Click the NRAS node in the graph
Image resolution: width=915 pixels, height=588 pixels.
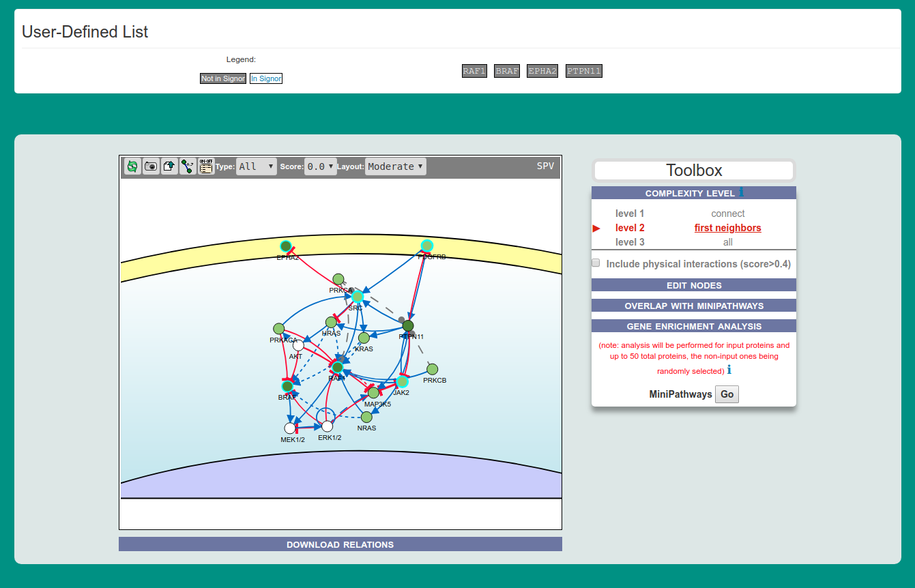(x=366, y=417)
